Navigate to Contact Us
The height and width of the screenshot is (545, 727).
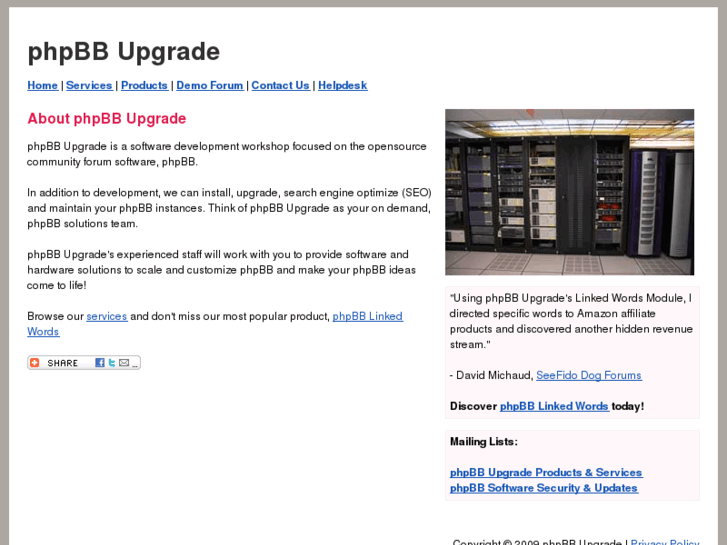tap(281, 85)
